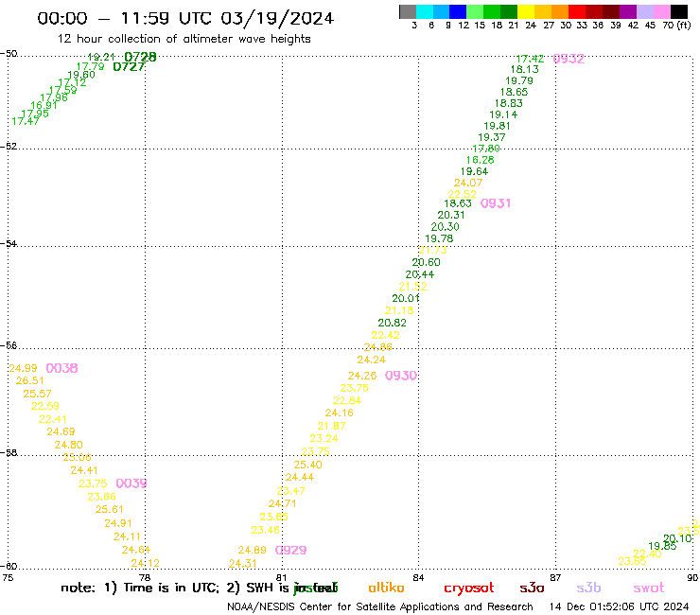
Task: Click the wave height value 24.26
Action: 362,376
